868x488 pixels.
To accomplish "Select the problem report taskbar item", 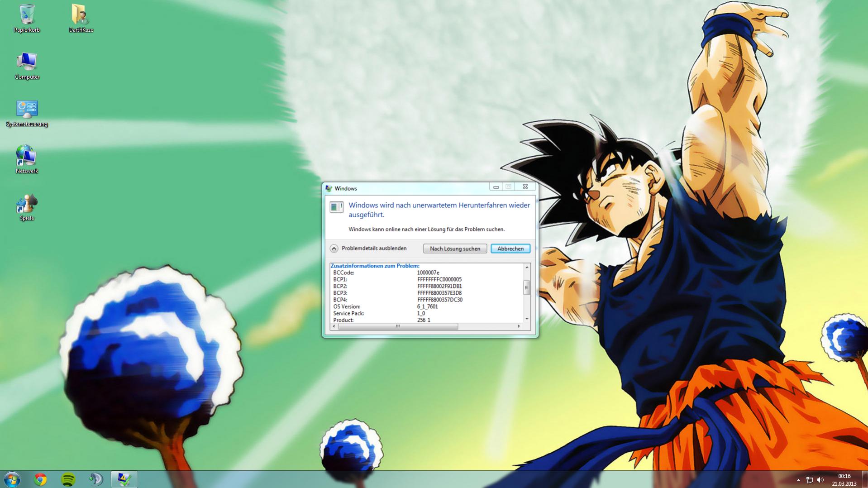I will (x=124, y=479).
